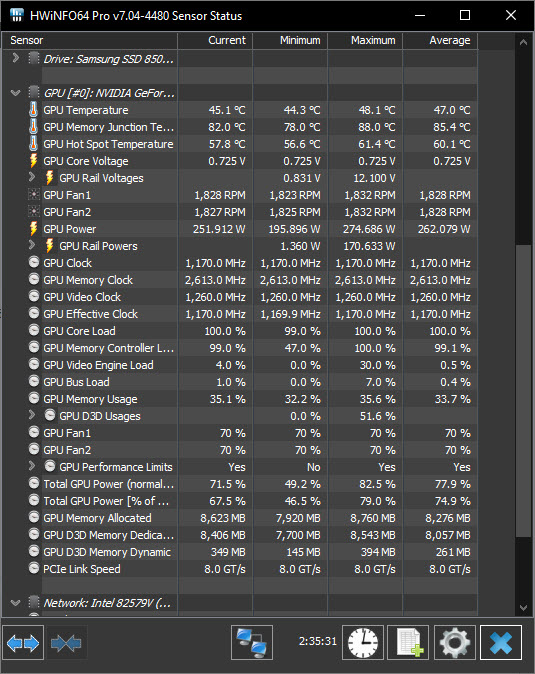
Task: Click the GPU Power lightning icon
Action: (x=33, y=229)
